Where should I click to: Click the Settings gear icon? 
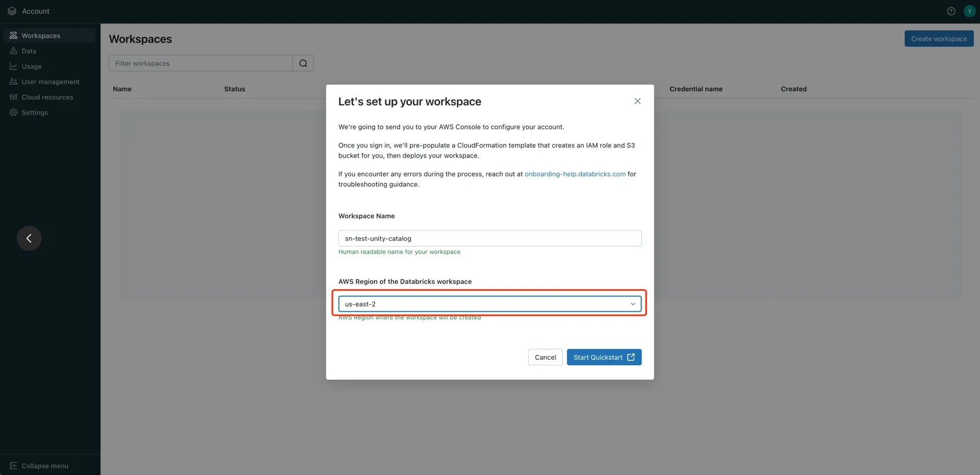(x=13, y=112)
